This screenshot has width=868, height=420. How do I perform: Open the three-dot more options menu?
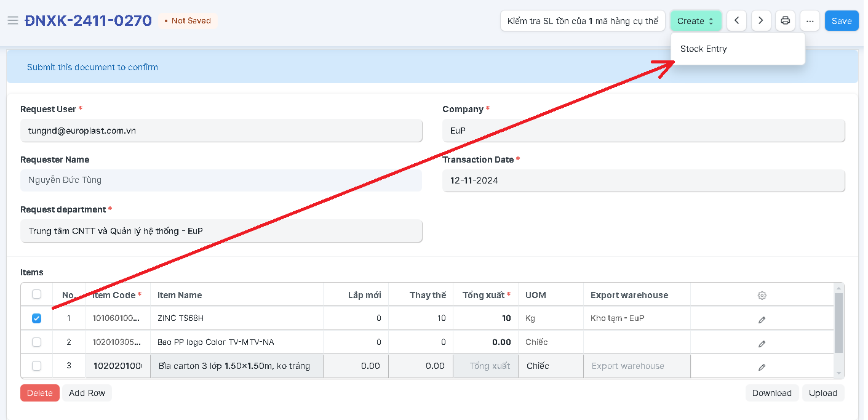pyautogui.click(x=810, y=21)
